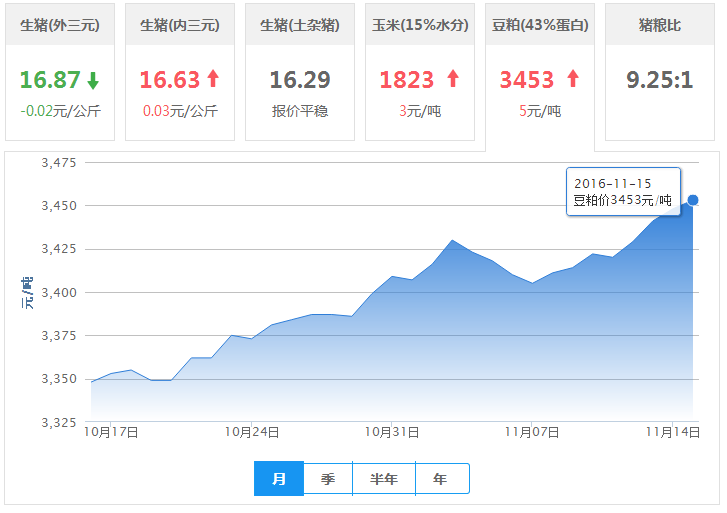This screenshot has height=513, width=727.
Task: Click the 10月31日 axis label
Action: (392, 432)
